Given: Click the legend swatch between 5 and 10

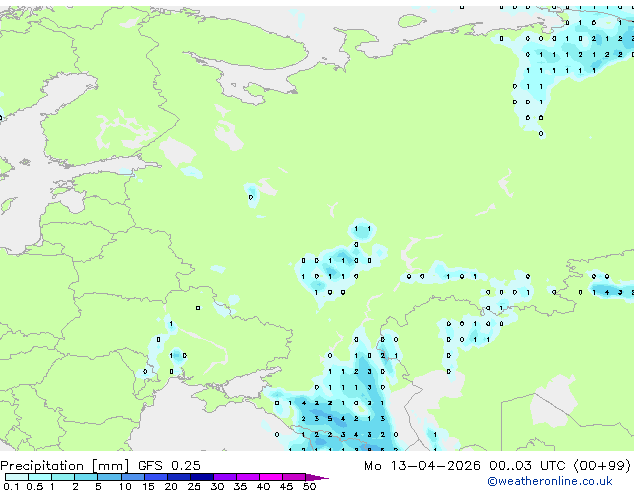Looking at the screenshot, I should coord(111,477).
